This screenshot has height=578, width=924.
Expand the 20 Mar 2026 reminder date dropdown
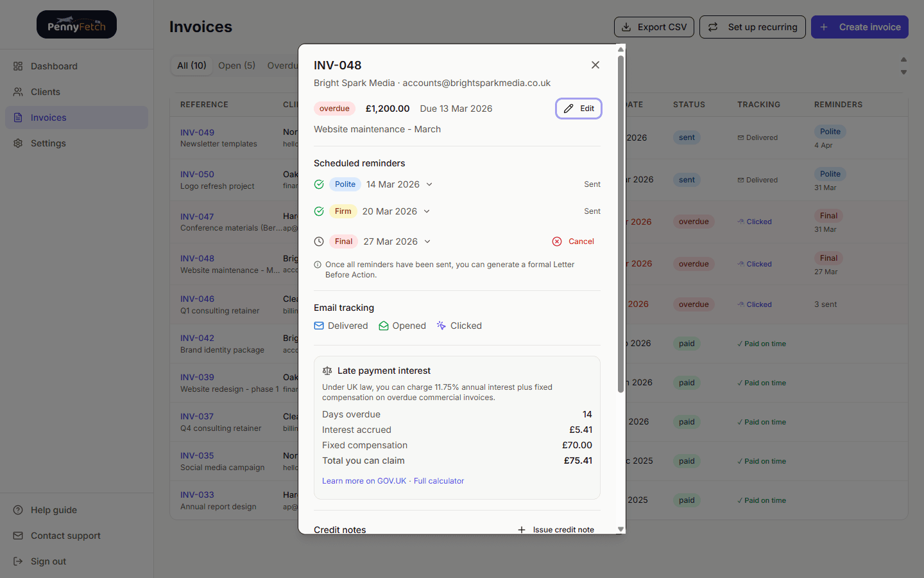coord(425,211)
